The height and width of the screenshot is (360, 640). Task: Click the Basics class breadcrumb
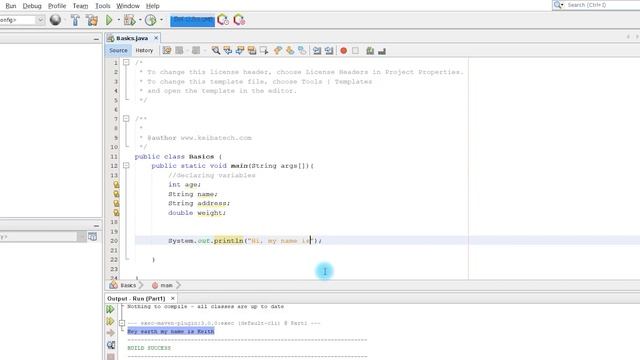(123, 285)
